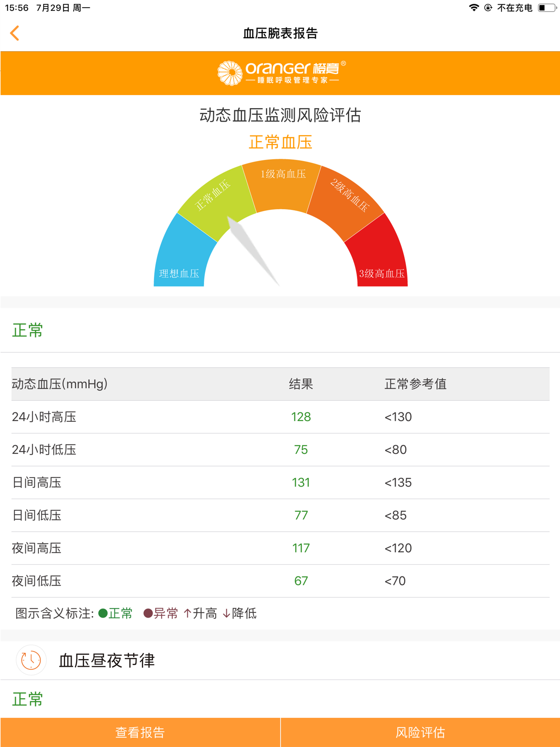Tap the rotation lock status icon

click(x=488, y=8)
